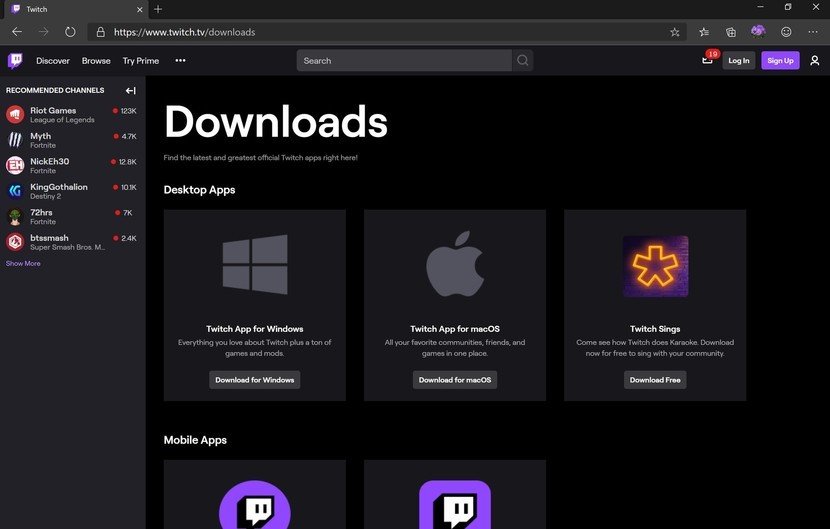Go back with browser back arrow
This screenshot has height=529, width=830.
point(17,32)
